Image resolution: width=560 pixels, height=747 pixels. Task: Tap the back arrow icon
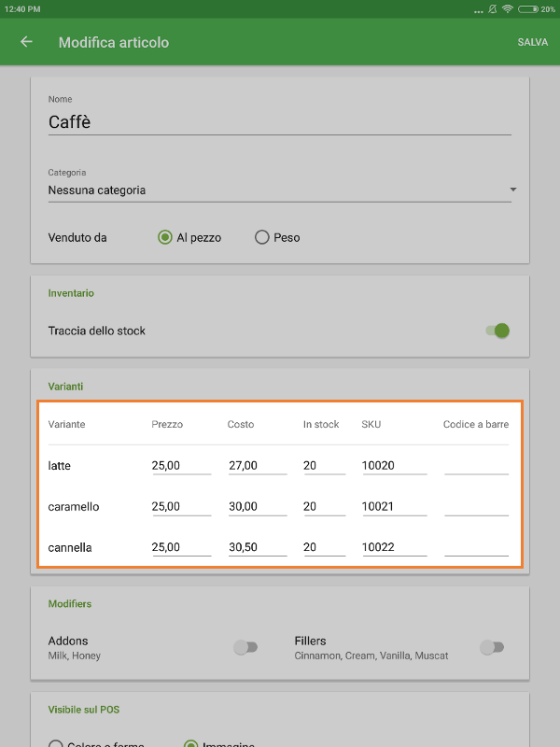[26, 42]
